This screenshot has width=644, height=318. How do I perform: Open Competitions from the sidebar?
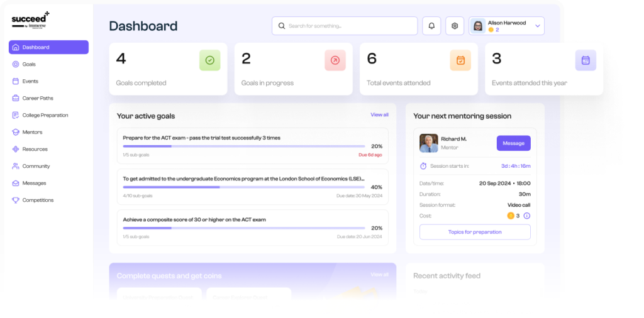[38, 200]
